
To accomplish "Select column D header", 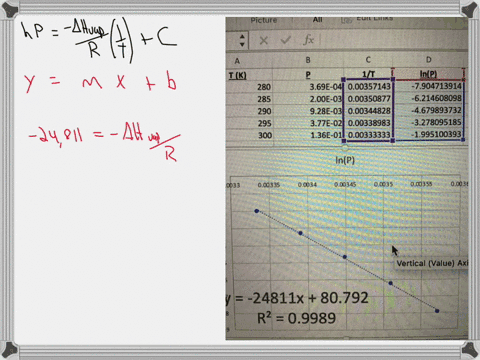I will click(x=429, y=60).
